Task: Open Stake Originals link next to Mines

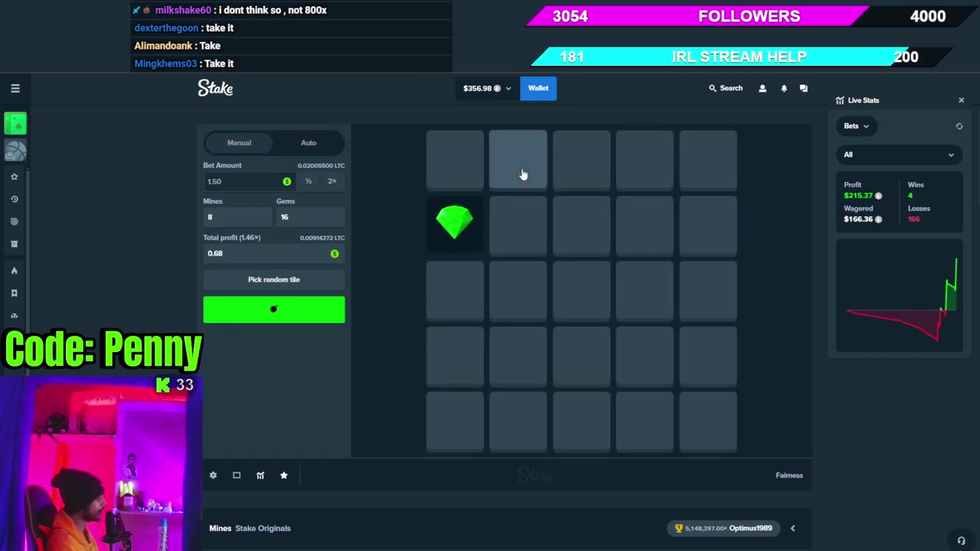Action: pos(263,528)
